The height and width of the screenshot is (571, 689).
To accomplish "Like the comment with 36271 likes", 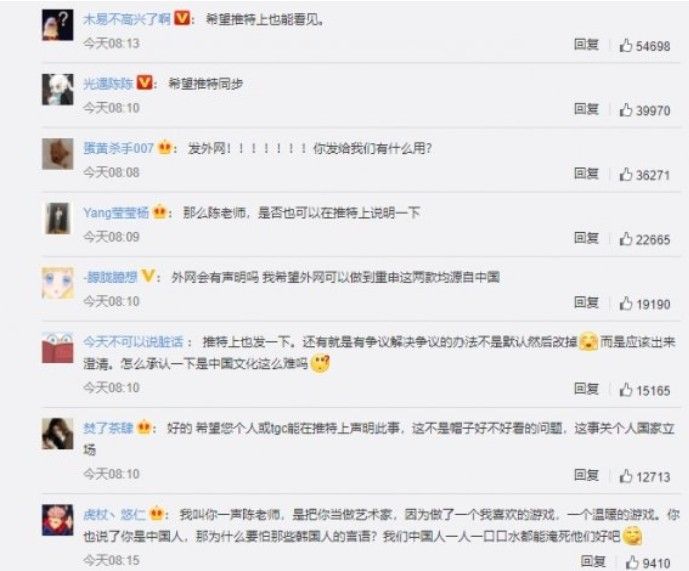I will click(625, 175).
